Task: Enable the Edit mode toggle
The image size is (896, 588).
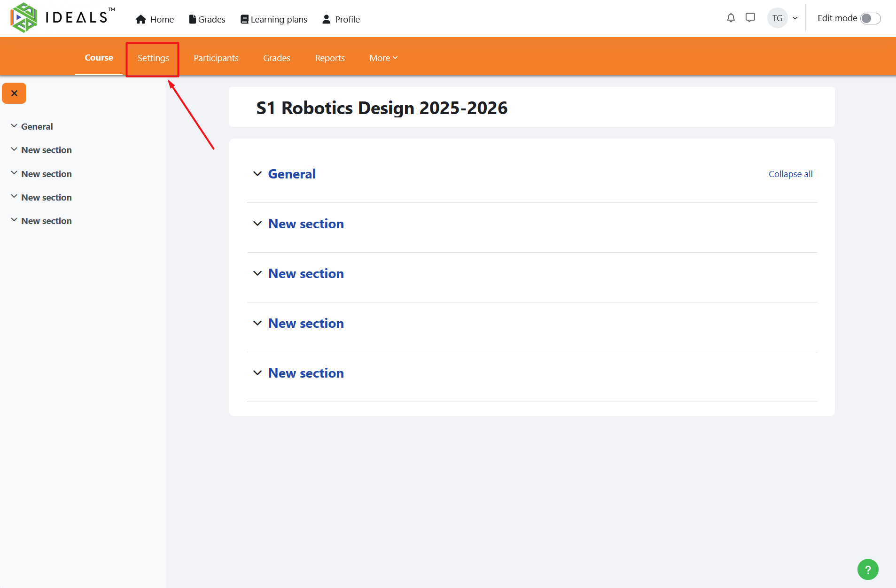Action: [870, 18]
